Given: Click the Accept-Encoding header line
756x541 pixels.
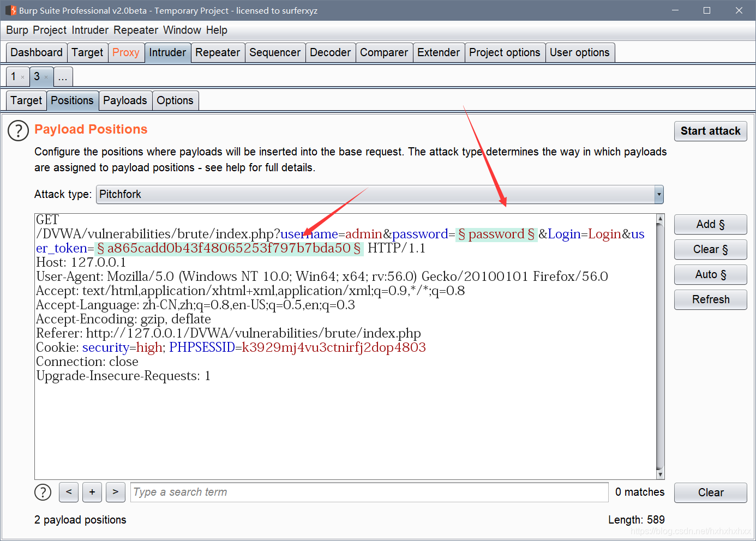Looking at the screenshot, I should click(123, 319).
